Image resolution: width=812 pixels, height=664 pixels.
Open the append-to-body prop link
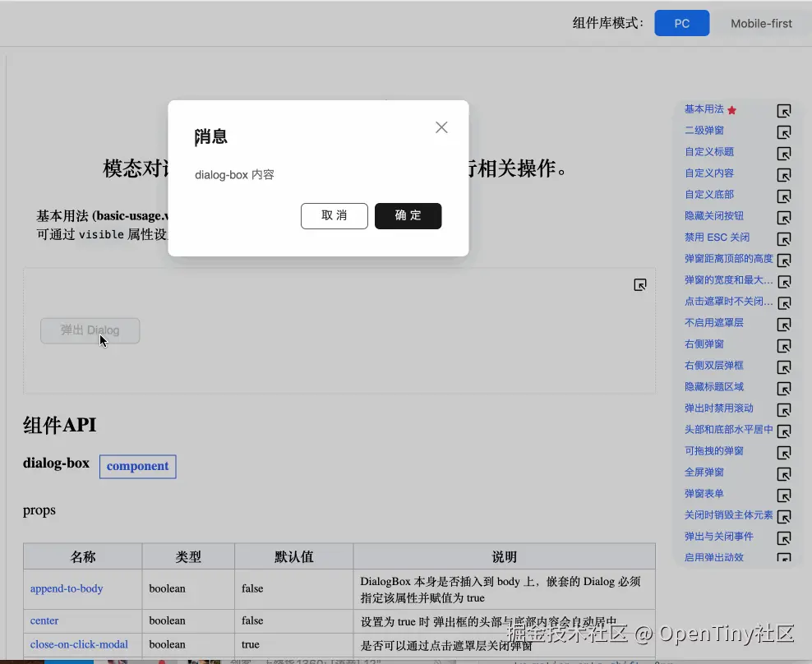[67, 588]
